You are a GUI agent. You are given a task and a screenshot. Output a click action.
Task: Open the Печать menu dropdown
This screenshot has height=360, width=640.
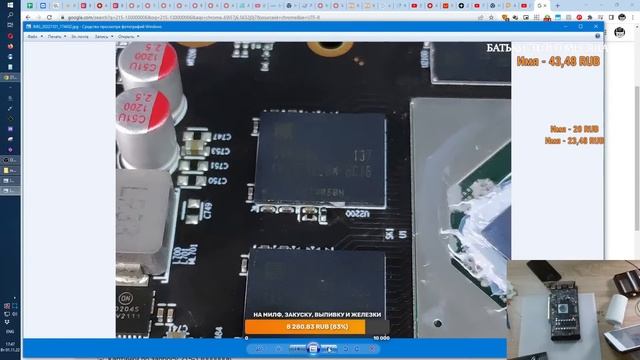click(56, 36)
